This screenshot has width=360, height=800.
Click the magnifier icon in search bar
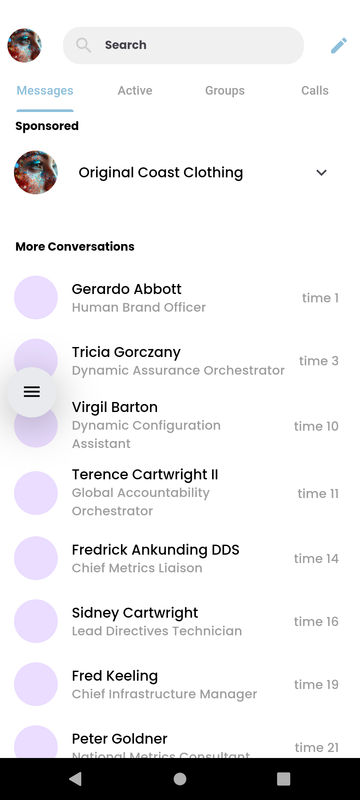pos(84,45)
